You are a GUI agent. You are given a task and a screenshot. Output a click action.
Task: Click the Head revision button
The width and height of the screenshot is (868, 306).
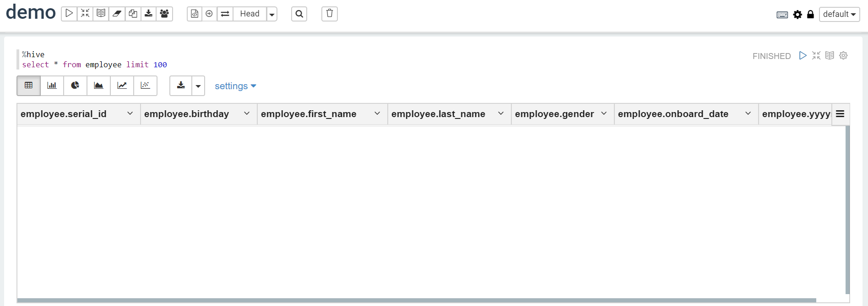point(250,14)
